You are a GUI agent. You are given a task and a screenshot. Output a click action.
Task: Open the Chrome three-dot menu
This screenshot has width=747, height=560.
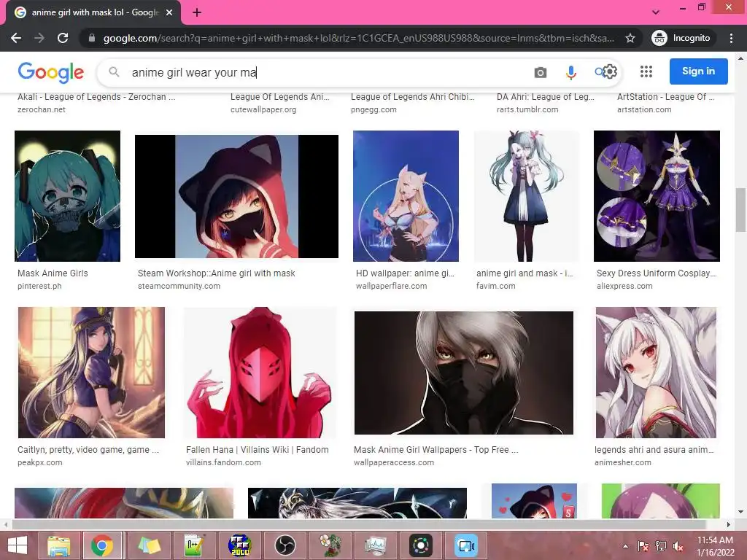(x=731, y=38)
